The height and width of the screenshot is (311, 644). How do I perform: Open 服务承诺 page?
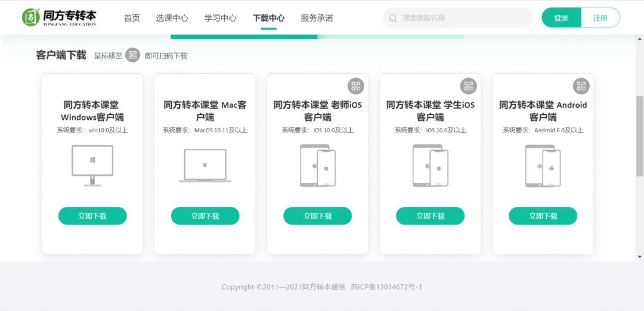tap(317, 18)
